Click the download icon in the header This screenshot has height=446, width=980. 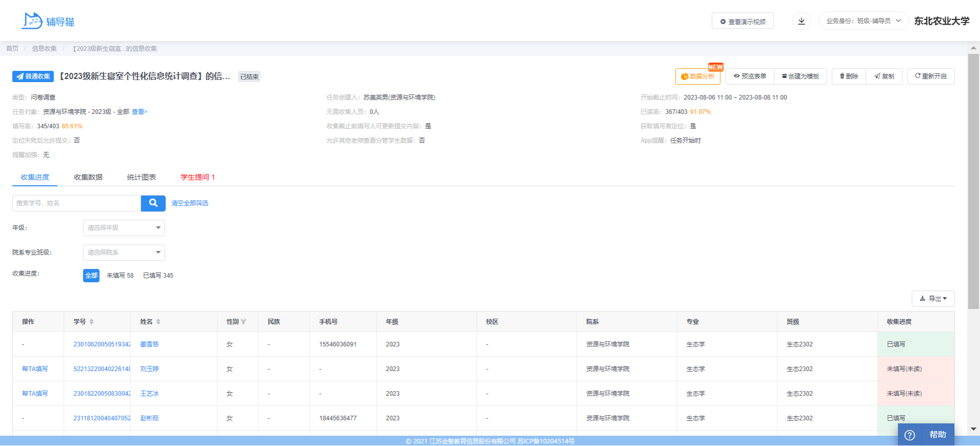pyautogui.click(x=801, y=21)
